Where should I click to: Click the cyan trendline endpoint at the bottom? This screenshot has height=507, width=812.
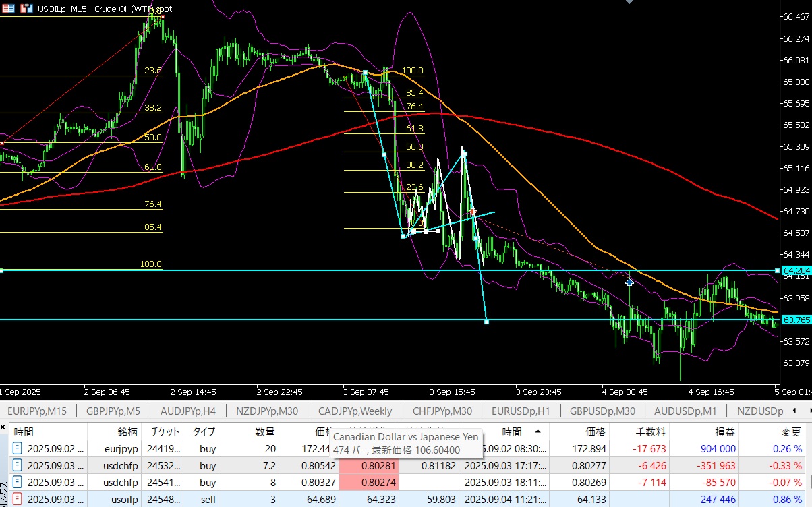(487, 322)
